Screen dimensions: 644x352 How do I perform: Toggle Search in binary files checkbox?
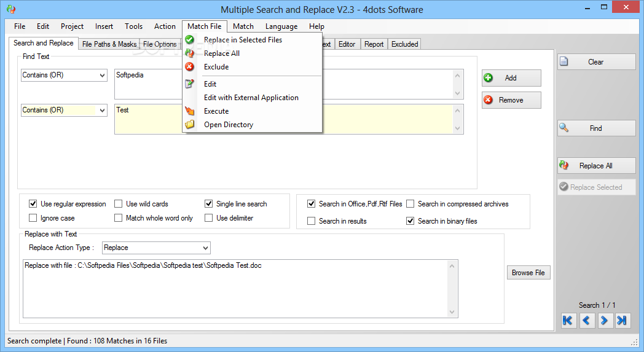pos(410,221)
